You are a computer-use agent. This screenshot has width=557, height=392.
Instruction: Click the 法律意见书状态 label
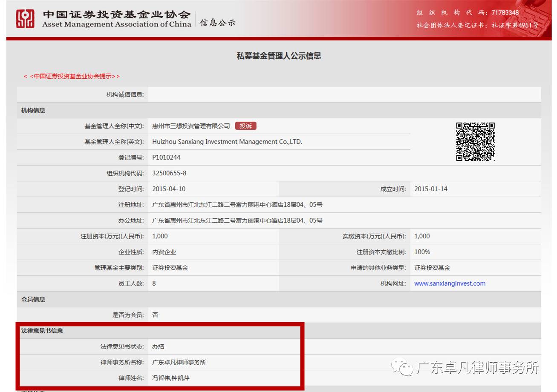pyautogui.click(x=122, y=346)
